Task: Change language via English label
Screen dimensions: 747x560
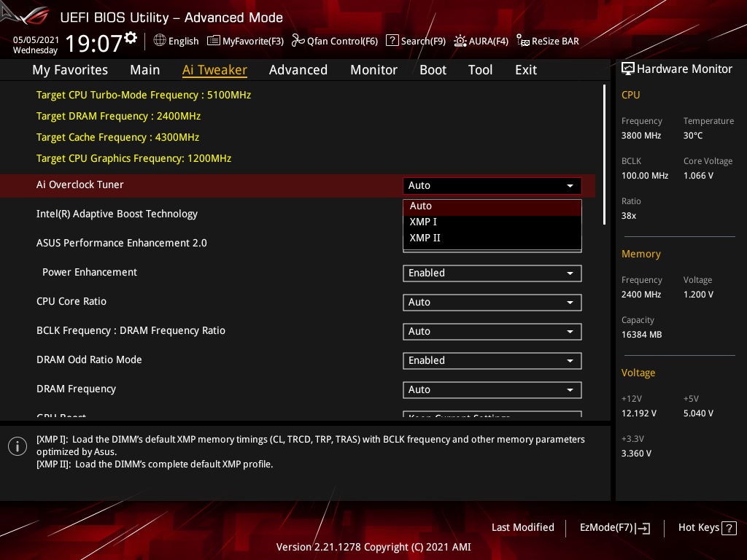Action: (183, 41)
